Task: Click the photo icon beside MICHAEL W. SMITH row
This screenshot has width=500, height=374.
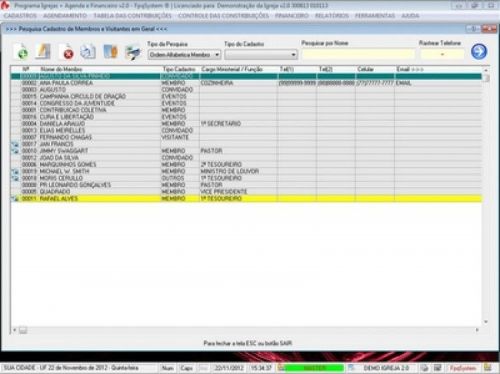Action: click(x=15, y=172)
